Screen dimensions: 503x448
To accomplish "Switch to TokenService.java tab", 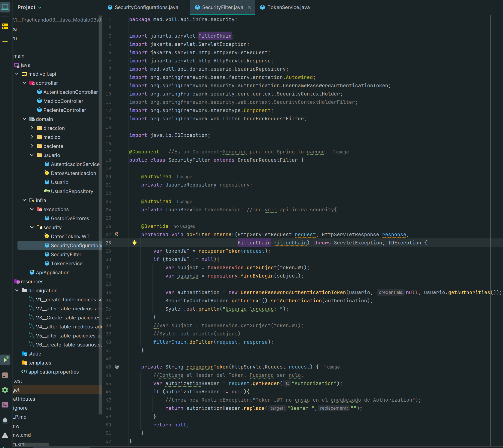I will click(285, 7).
